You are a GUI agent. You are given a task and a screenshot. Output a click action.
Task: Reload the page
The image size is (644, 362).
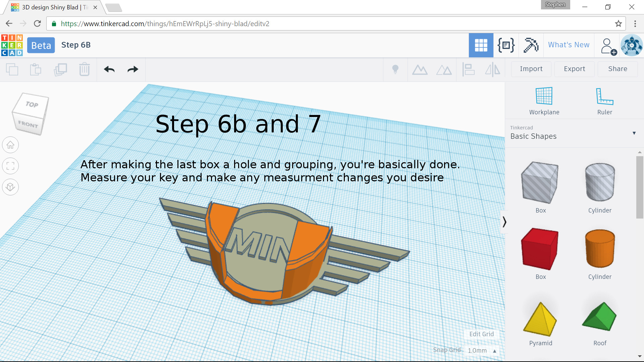pyautogui.click(x=37, y=23)
